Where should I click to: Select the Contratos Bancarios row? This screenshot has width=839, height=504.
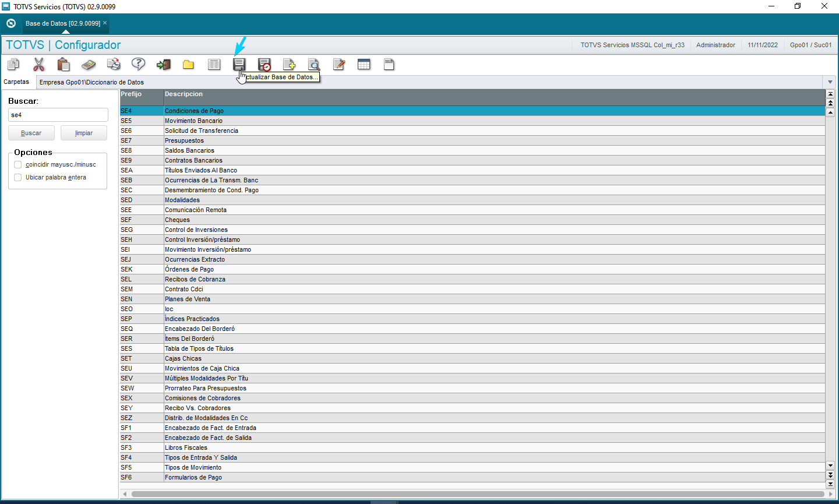(x=473, y=160)
